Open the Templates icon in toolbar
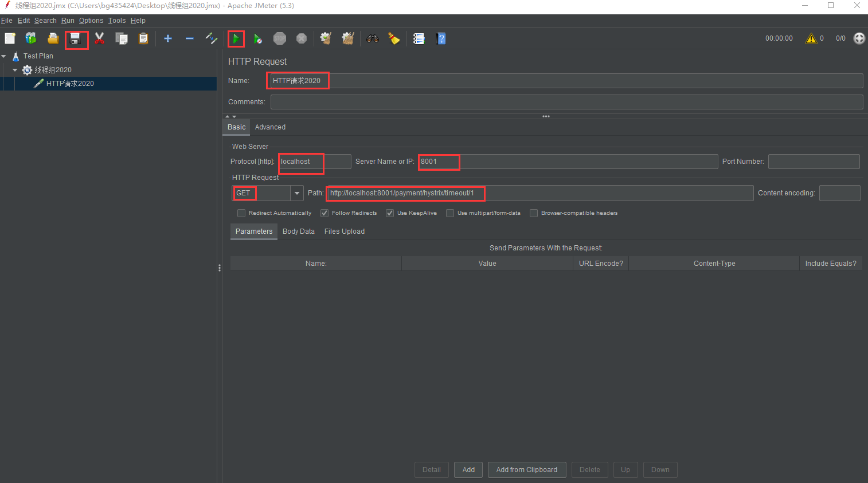The width and height of the screenshot is (868, 483). pos(31,38)
